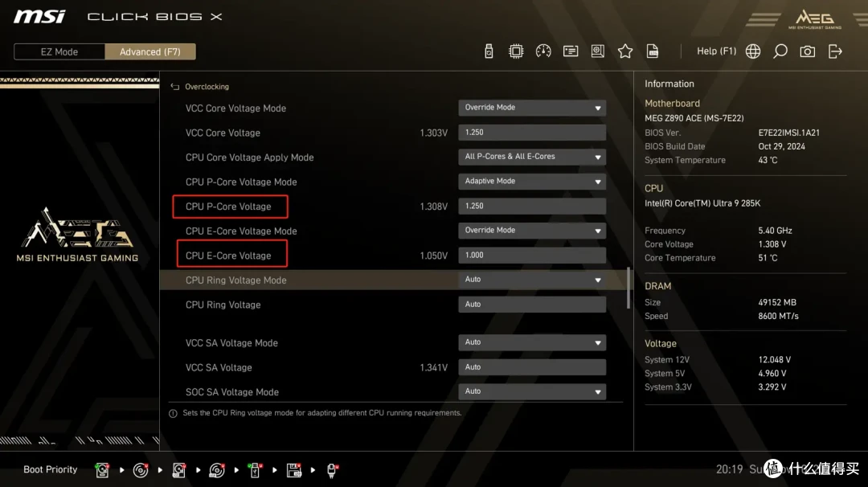
Task: Select SOC SA Voltage Mode label
Action: pos(232,392)
